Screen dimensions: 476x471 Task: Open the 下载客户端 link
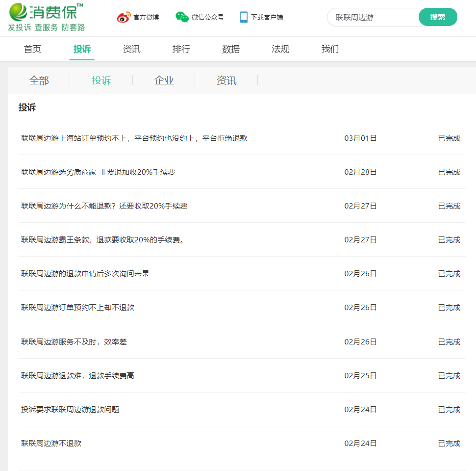[267, 17]
